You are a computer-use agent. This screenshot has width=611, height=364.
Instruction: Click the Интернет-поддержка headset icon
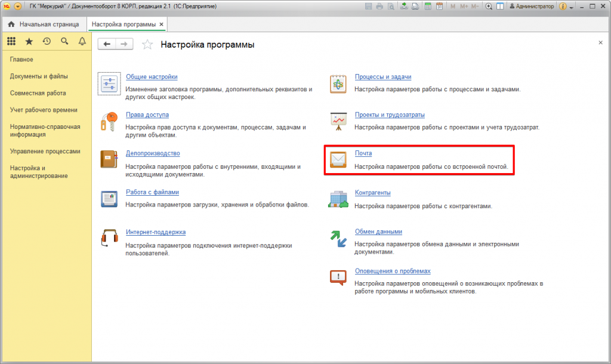109,238
